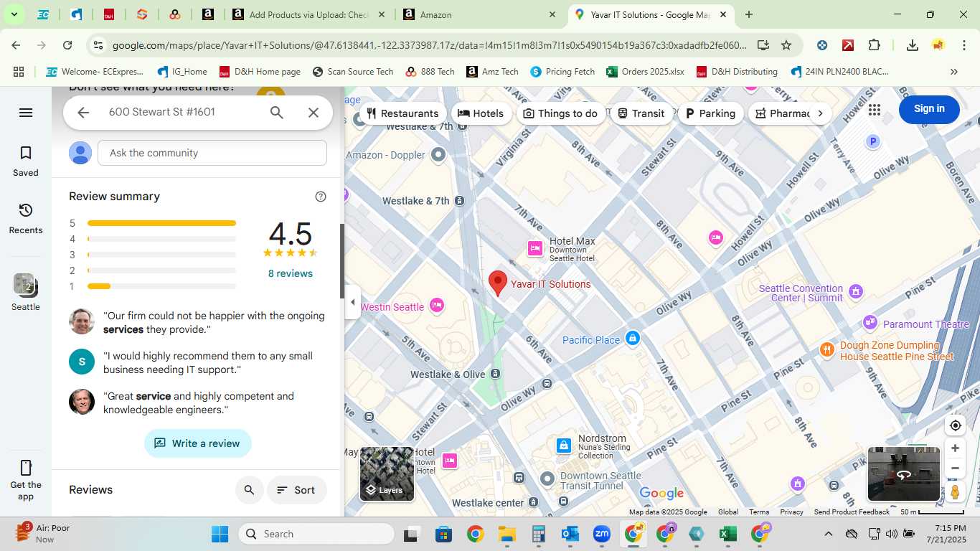This screenshot has height=551, width=980.
Task: Open the tab search dropdown arrow
Action: pos(14,14)
